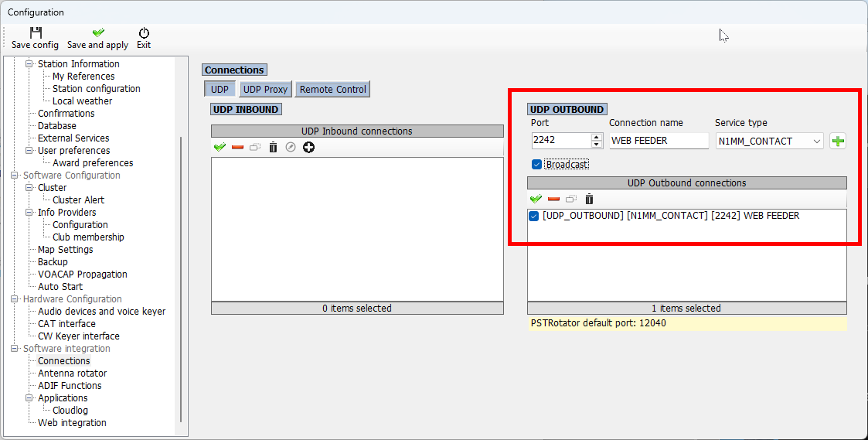Click the Connection name input field
The height and width of the screenshot is (440, 868).
[x=659, y=141]
